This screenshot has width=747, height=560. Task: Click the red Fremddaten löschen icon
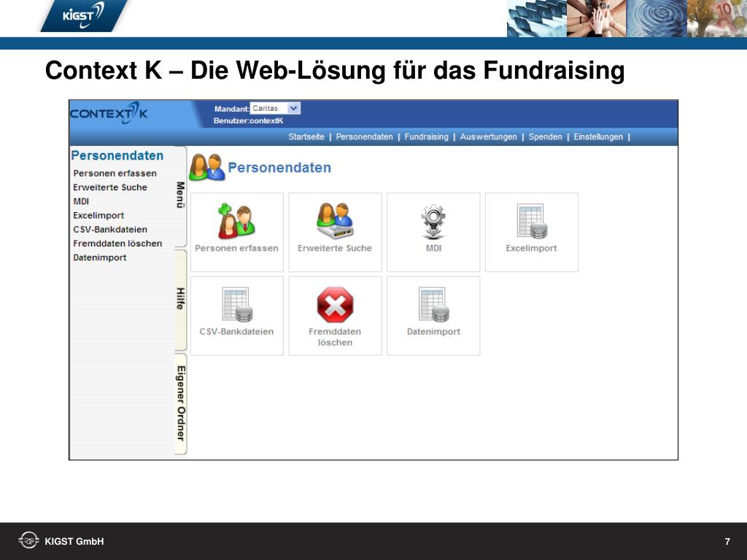[x=335, y=305]
